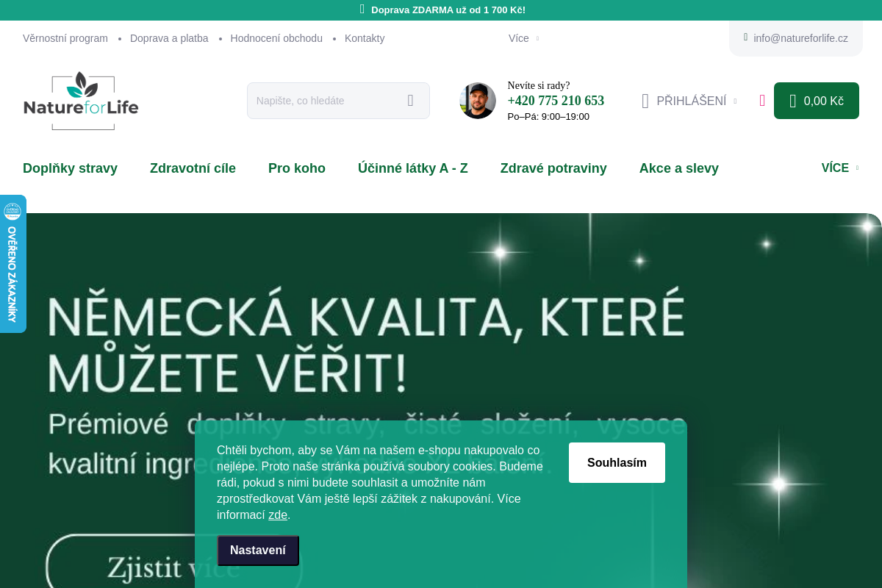Follow the 'zde' cookie info link
The height and width of the screenshot is (588, 882).
pos(278,514)
